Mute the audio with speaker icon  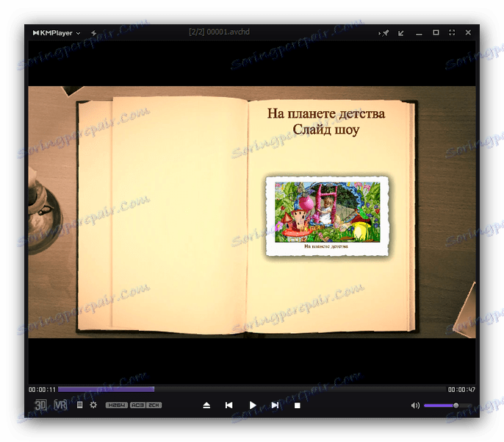[x=415, y=405]
